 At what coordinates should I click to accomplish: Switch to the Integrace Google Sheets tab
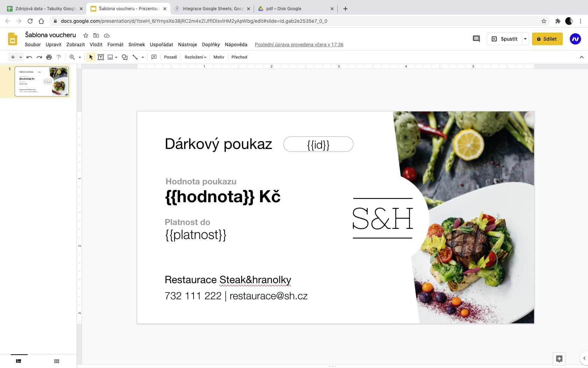212,9
